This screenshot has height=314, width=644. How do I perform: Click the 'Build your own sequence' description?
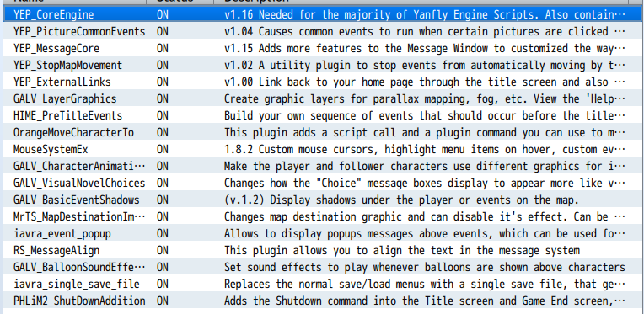tap(425, 115)
